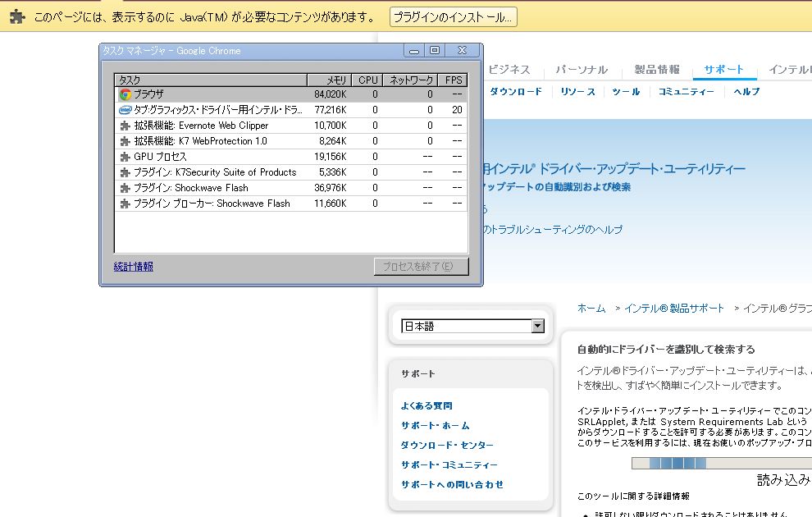Click the Intel icon in the タブ row
Viewport: 812px width, 517px height.
[x=125, y=110]
